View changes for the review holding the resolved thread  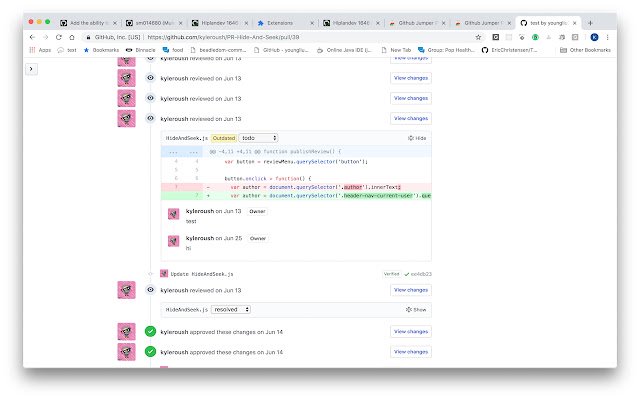point(411,290)
